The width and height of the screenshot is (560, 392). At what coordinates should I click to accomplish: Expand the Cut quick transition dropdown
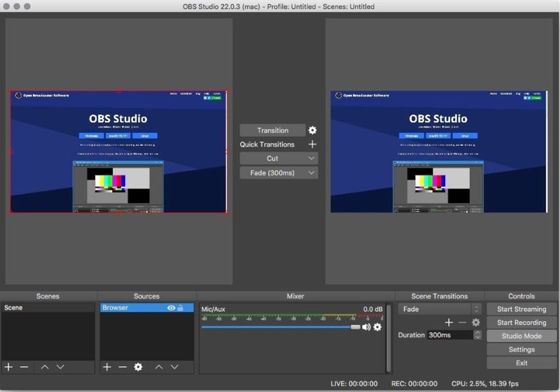tap(311, 158)
